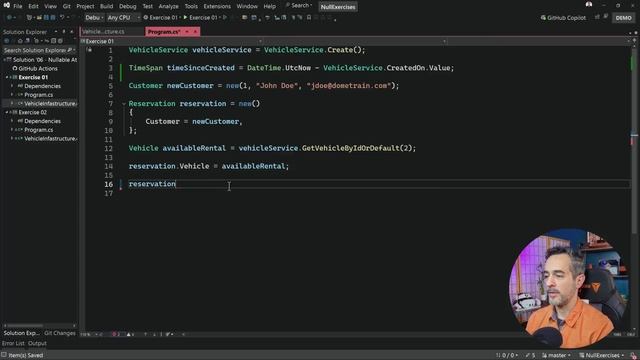Click Start Without Debugging outline play icon
The height and width of the screenshot is (360, 640).
point(225,18)
